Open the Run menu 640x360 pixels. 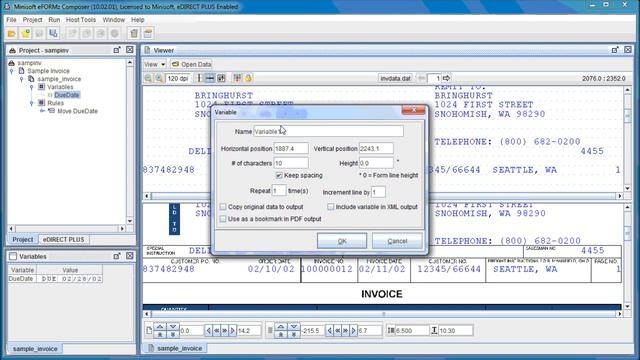tap(54, 20)
